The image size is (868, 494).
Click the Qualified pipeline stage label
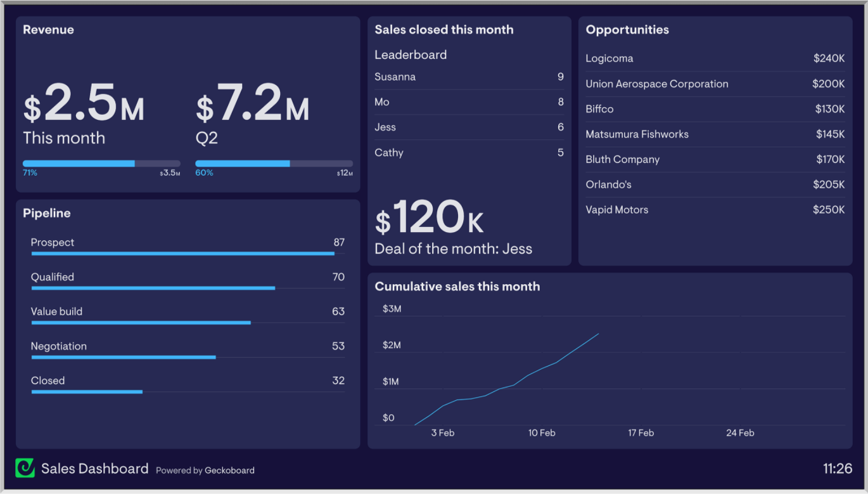coord(53,277)
